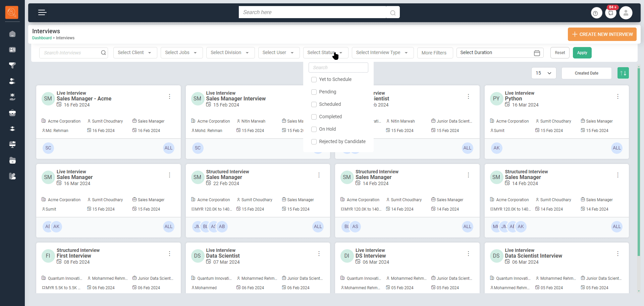Open options menu on Python interview card

click(618, 97)
